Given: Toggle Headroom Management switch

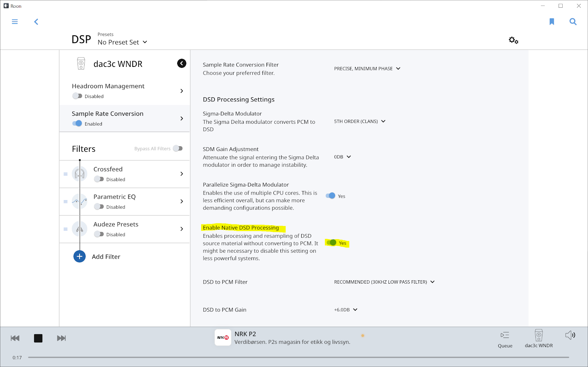Looking at the screenshot, I should [77, 96].
